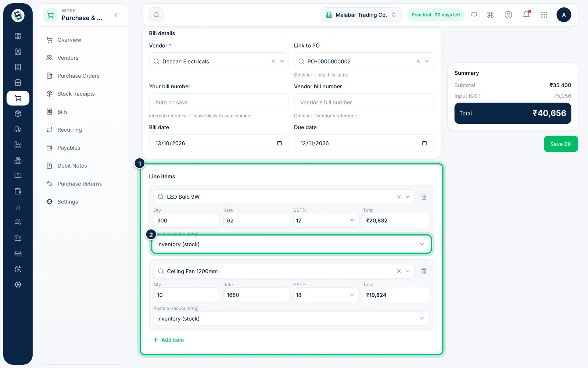Open the storefront icon in left rail
This screenshot has height=368, width=588.
pos(18,82)
